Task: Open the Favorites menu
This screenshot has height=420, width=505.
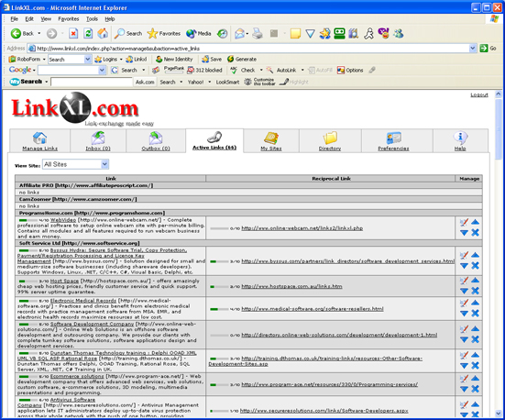Action: tap(68, 19)
